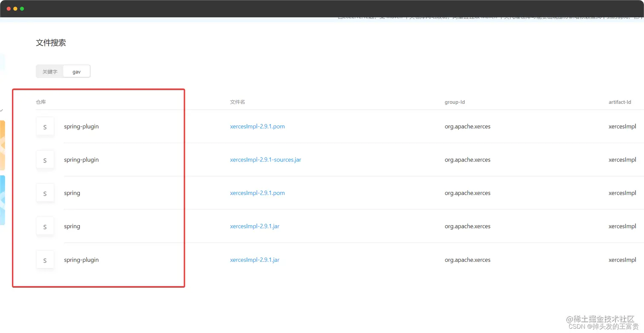Click the S icon in the last spring-plugin jar row

(45, 260)
